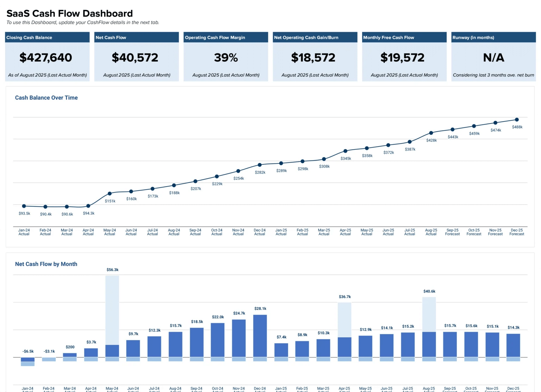541x392 pixels.
Task: Select the negative Jan-24 bar at -$6.5k
Action: (28, 360)
